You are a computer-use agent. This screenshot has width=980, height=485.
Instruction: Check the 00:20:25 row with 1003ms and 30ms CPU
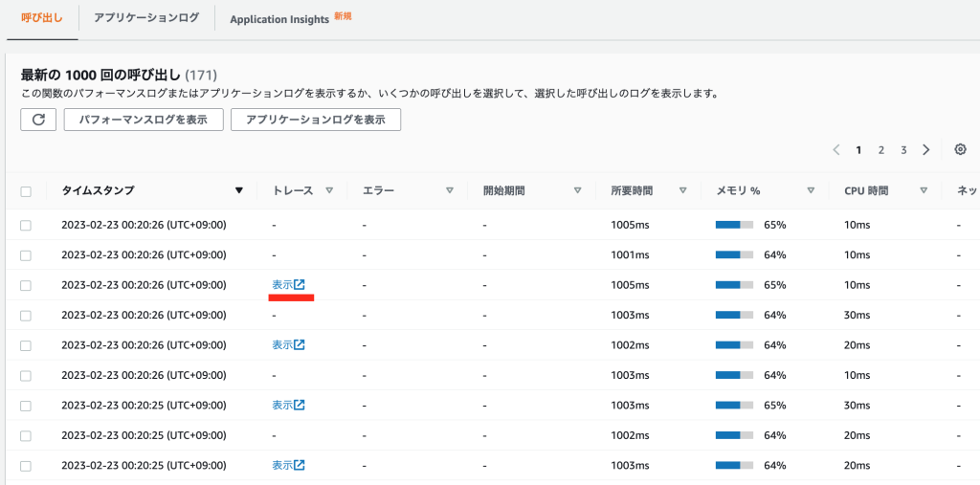(26, 405)
